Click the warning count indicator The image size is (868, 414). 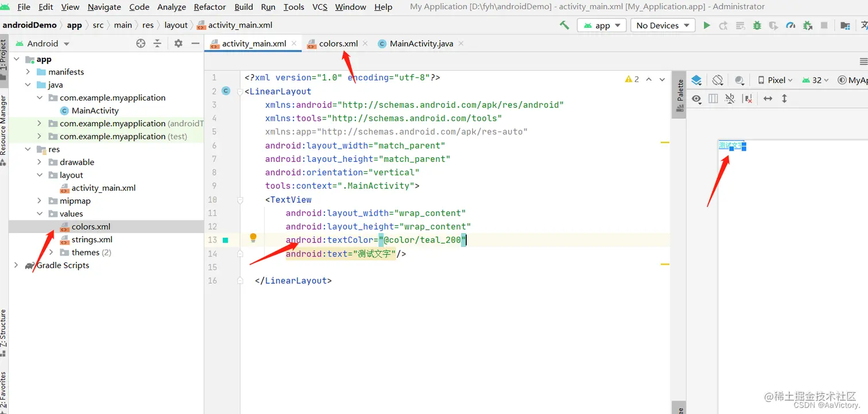(632, 79)
